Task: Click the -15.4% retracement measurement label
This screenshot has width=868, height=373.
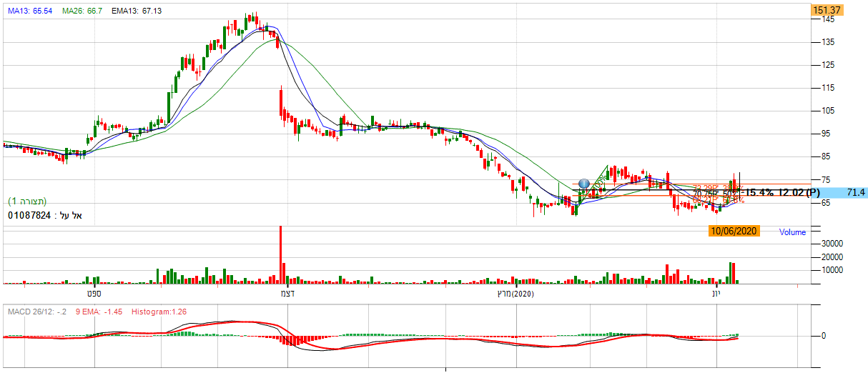Action: 758,193
